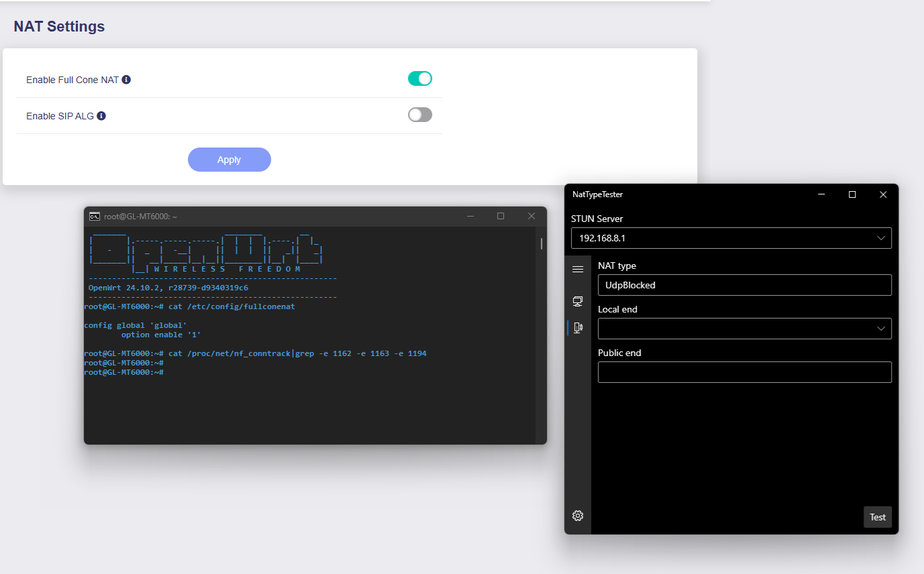Select the device with signal waves sidebar icon
Screen dimensions: 924x574
578,327
